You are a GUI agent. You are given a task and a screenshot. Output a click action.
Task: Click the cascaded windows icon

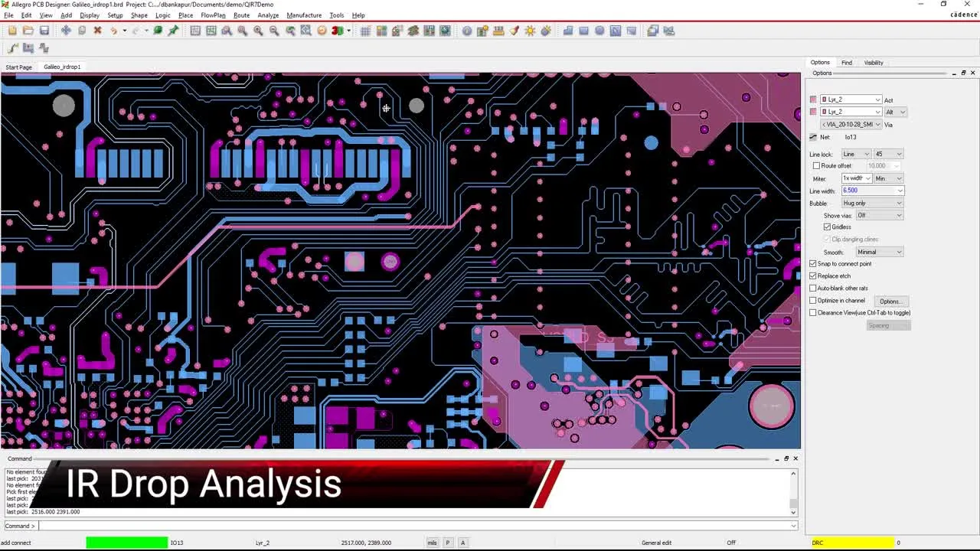point(653,31)
